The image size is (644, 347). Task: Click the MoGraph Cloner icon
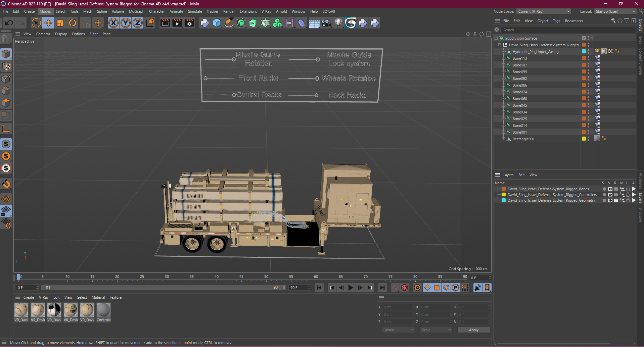pyautogui.click(x=277, y=23)
